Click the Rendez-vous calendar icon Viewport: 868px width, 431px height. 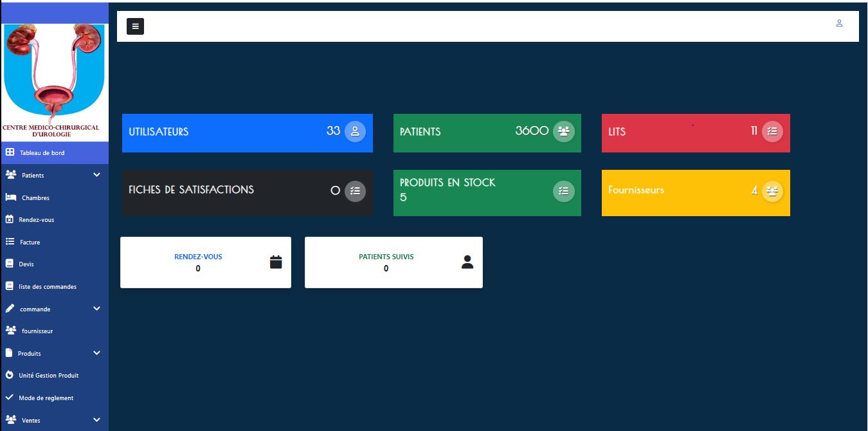pyautogui.click(x=276, y=262)
